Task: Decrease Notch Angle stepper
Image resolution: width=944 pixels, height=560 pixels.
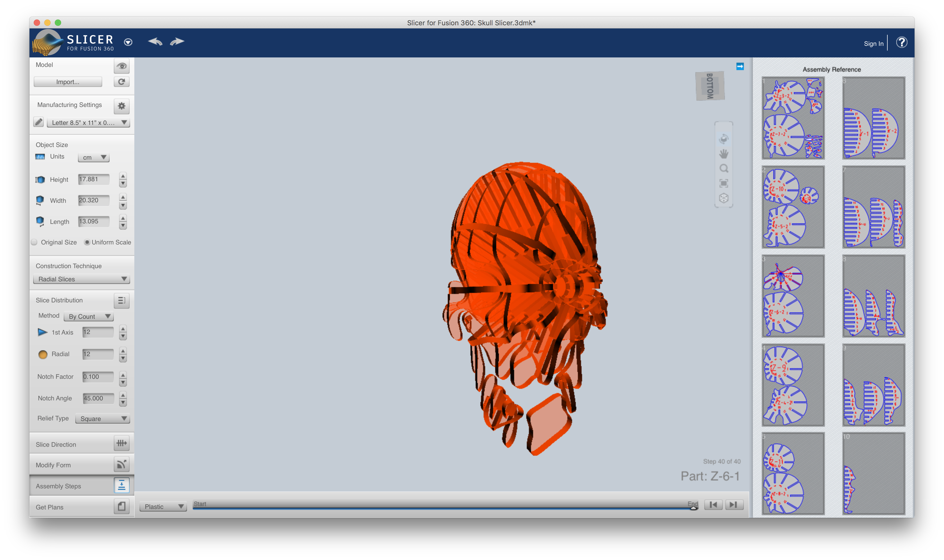Action: (x=123, y=403)
